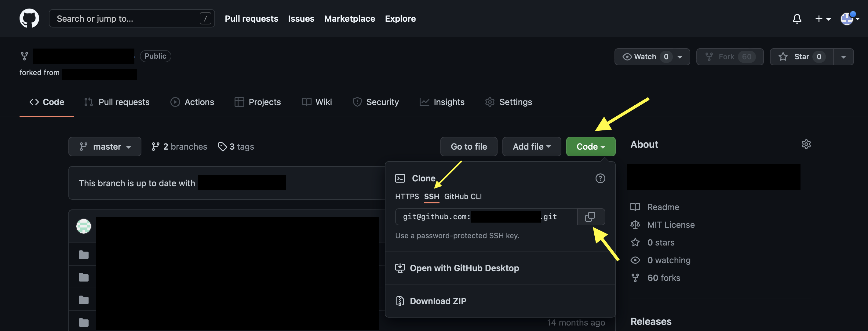Click the Releases heading
This screenshot has height=331, width=868.
point(651,321)
